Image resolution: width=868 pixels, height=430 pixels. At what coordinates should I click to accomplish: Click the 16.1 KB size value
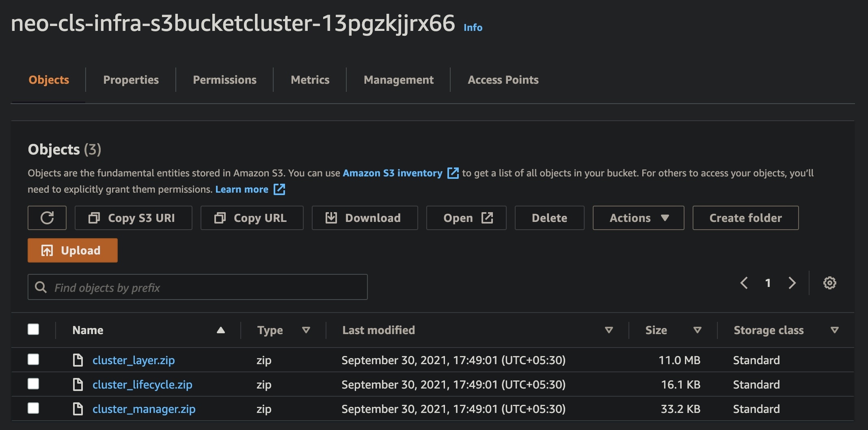tap(681, 384)
